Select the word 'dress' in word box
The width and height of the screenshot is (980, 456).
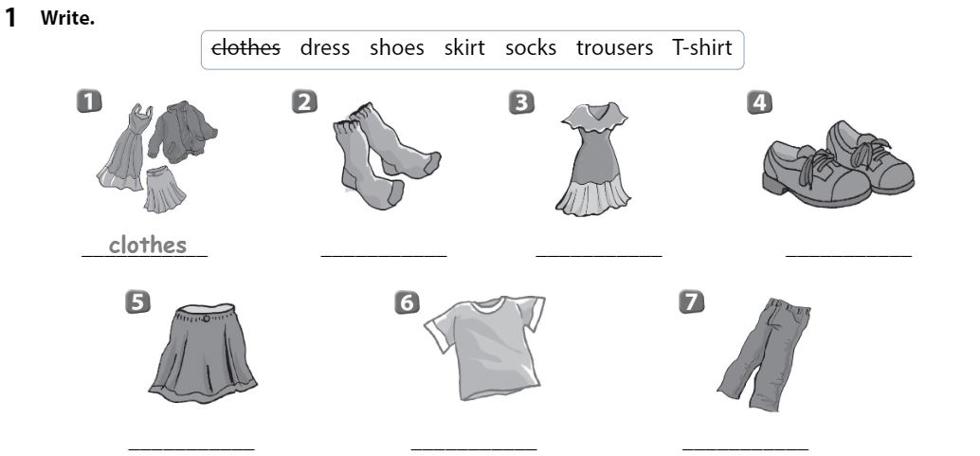tap(325, 47)
